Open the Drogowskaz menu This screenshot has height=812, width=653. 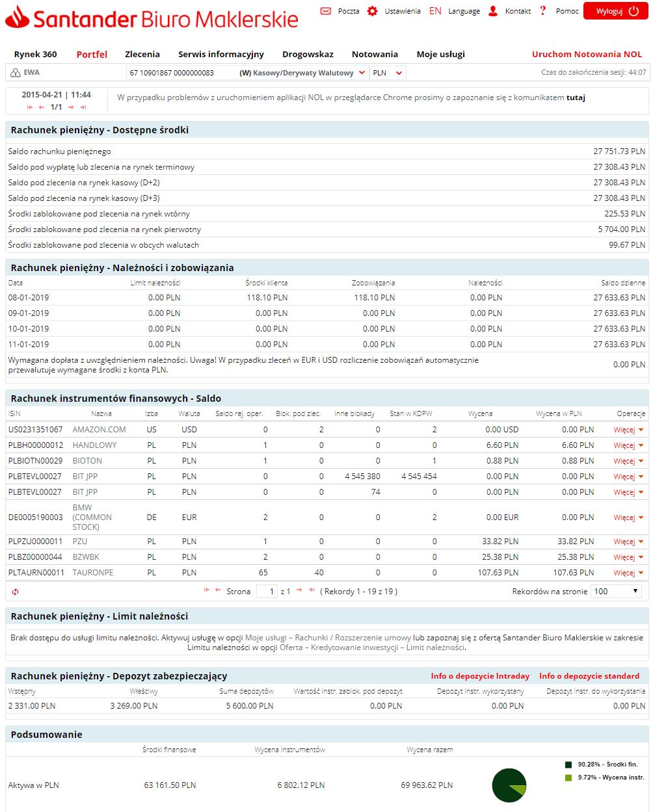[308, 55]
